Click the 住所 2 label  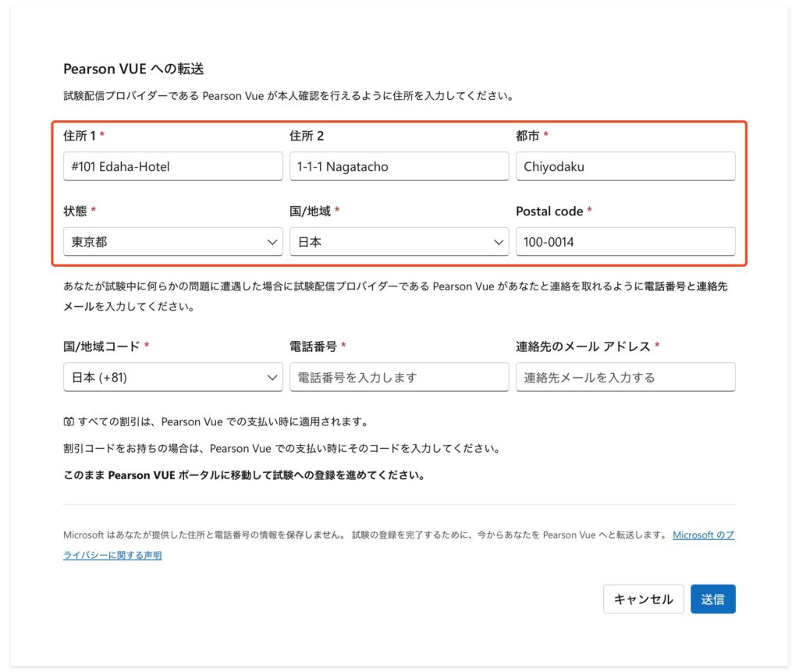(306, 136)
